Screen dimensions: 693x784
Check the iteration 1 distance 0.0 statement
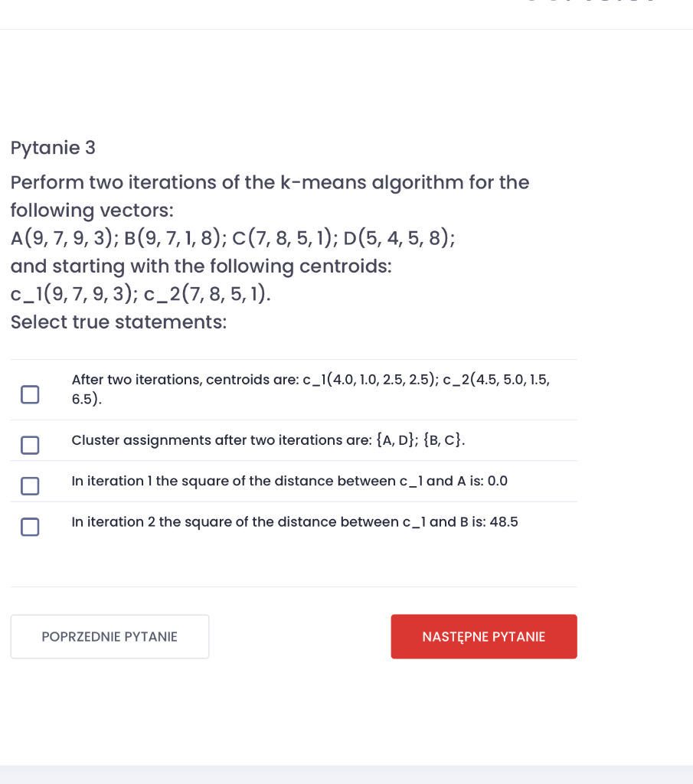point(29,486)
